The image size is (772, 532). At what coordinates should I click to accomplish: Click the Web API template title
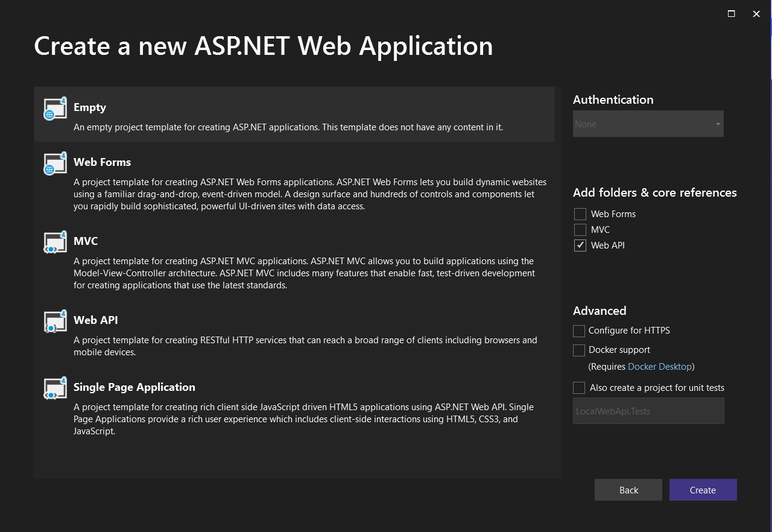pyautogui.click(x=96, y=320)
